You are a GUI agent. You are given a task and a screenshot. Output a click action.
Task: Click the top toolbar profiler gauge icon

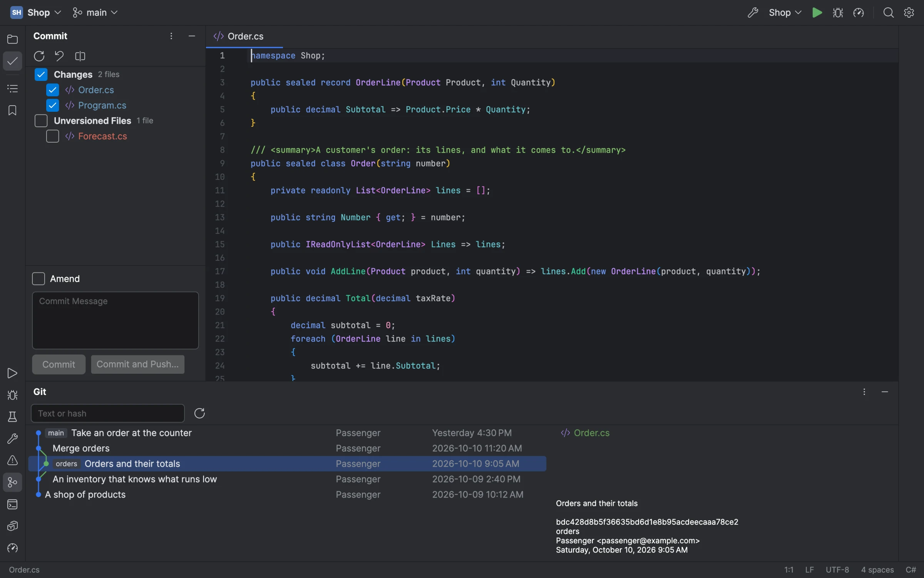(859, 13)
